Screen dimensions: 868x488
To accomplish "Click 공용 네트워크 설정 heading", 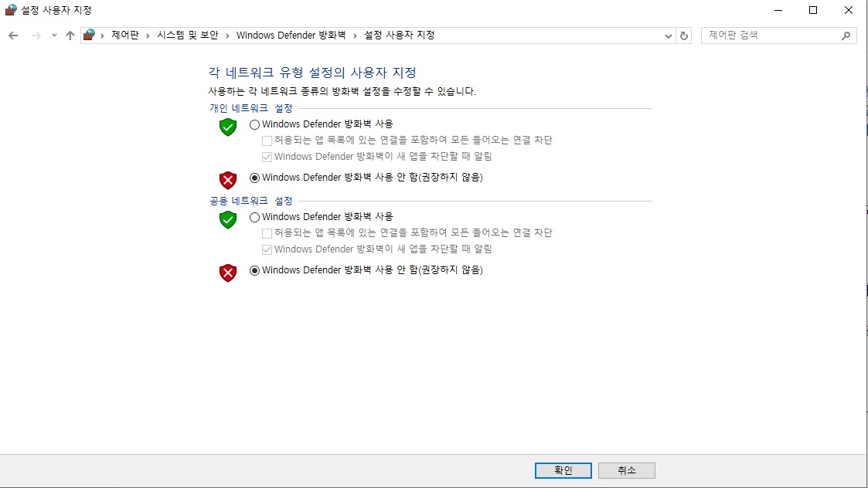I will (x=250, y=201).
